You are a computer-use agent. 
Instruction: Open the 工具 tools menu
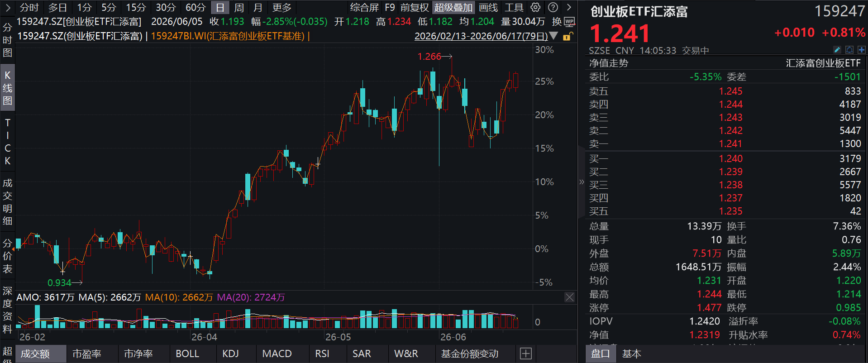(514, 8)
